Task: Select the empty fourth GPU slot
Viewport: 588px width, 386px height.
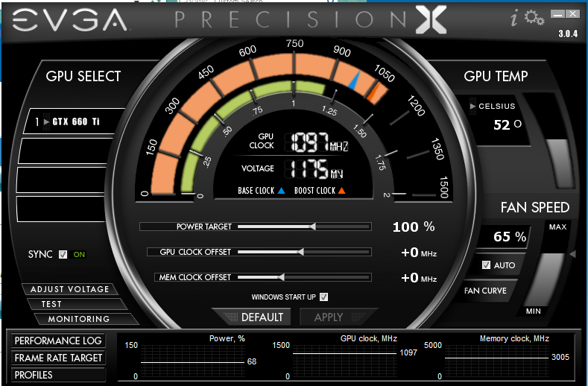Action: point(61,209)
